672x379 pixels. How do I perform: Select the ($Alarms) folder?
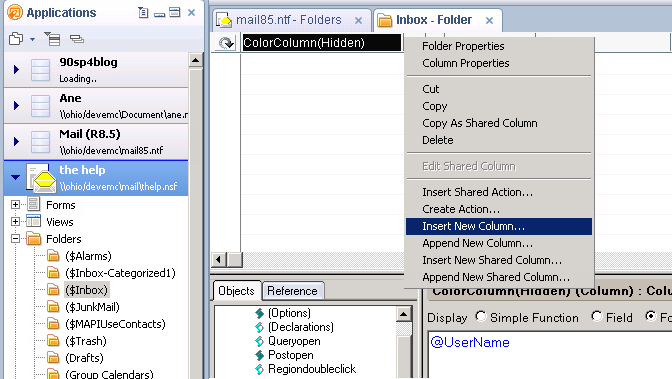[88, 256]
